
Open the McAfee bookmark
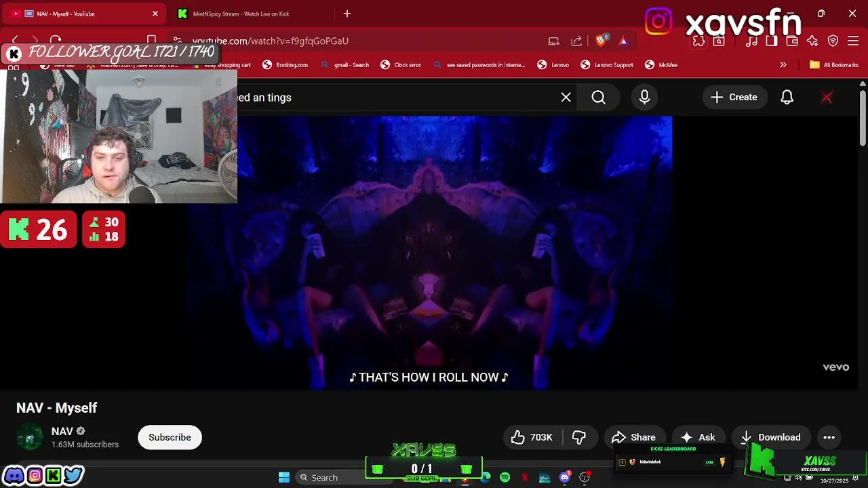point(661,65)
